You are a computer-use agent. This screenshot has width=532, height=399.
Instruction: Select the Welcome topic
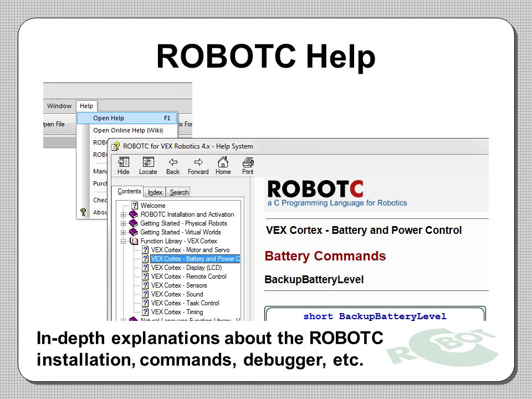[153, 205]
